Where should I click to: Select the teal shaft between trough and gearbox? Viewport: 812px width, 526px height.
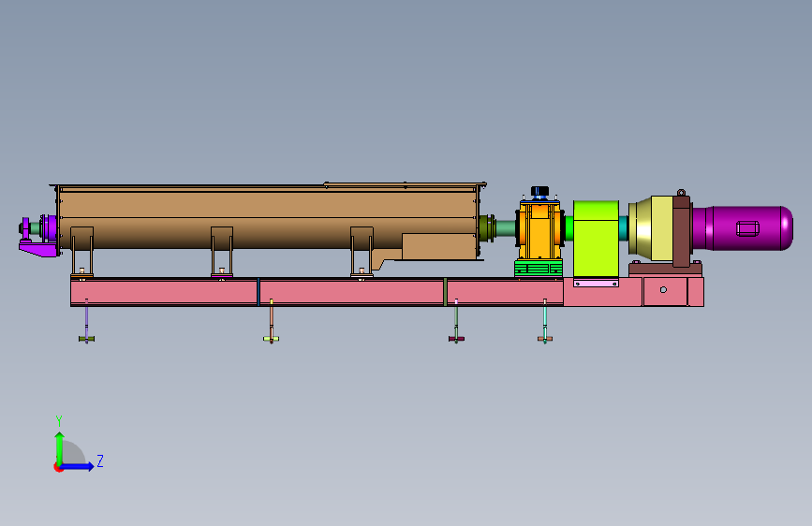506,228
